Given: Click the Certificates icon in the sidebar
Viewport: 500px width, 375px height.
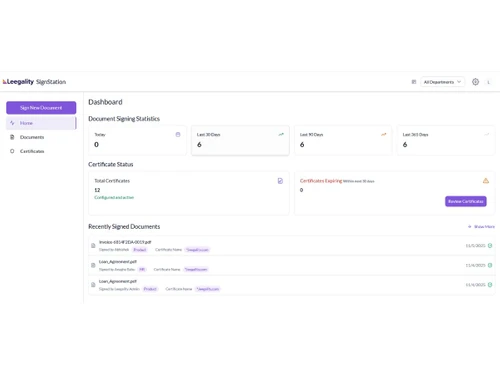Looking at the screenshot, I should [12, 151].
